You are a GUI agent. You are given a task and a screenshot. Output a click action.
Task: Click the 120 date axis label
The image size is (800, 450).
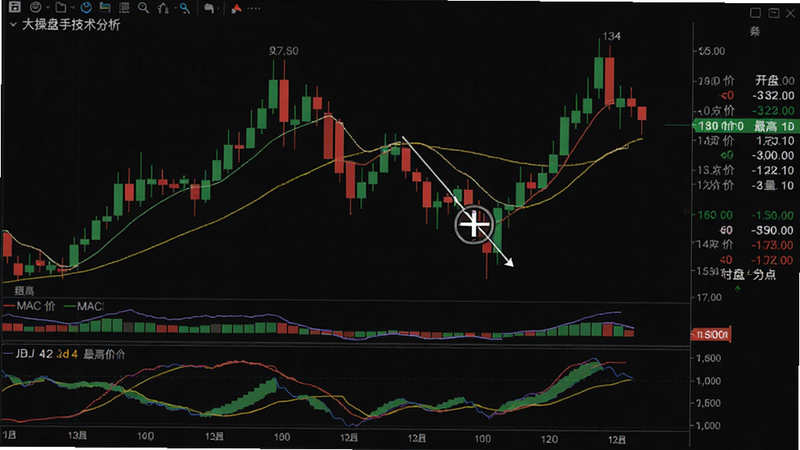(549, 439)
